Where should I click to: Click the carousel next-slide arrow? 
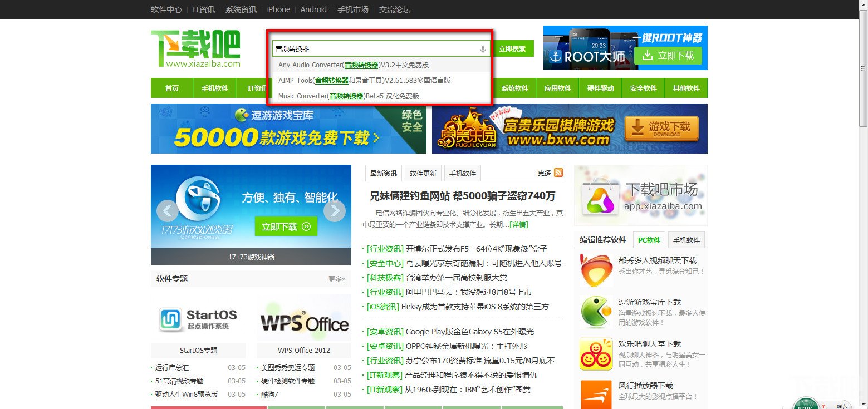coord(335,211)
